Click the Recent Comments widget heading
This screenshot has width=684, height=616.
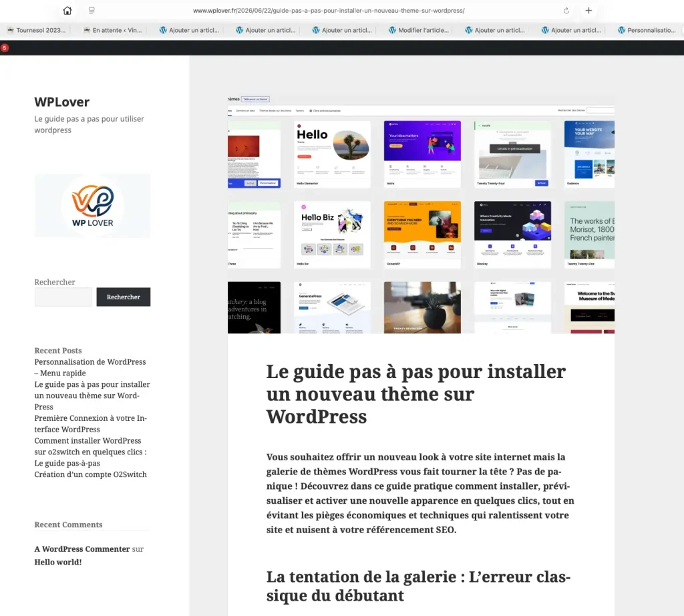[x=69, y=524]
